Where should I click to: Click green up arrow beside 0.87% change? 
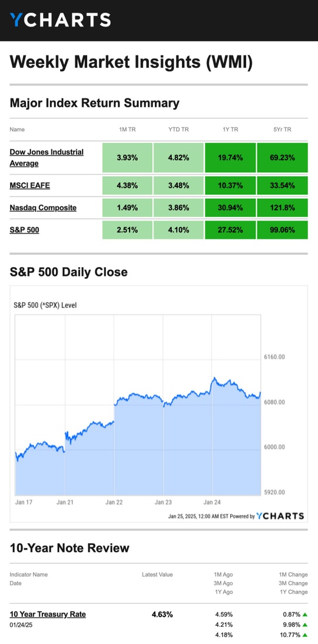click(x=305, y=615)
